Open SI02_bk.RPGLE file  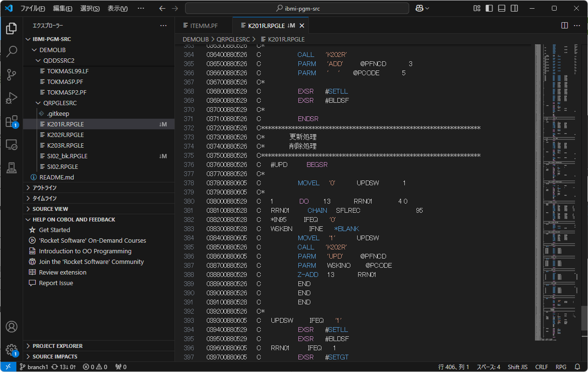tap(99, 156)
